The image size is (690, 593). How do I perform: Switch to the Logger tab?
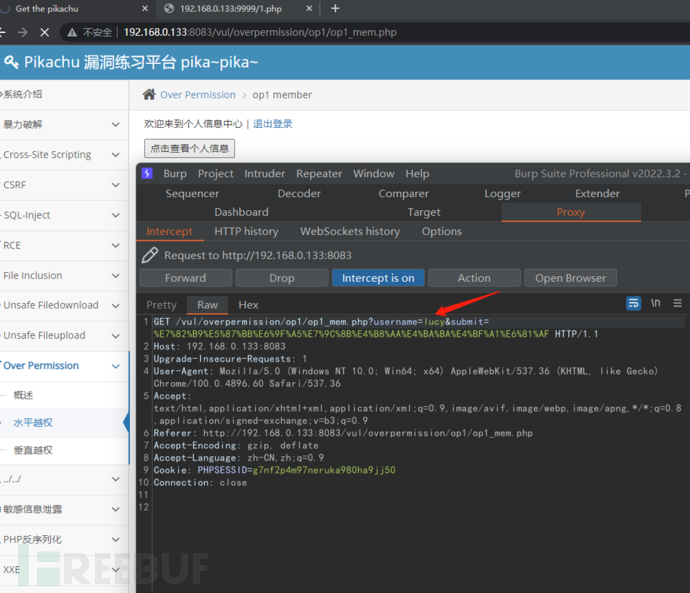(x=503, y=194)
